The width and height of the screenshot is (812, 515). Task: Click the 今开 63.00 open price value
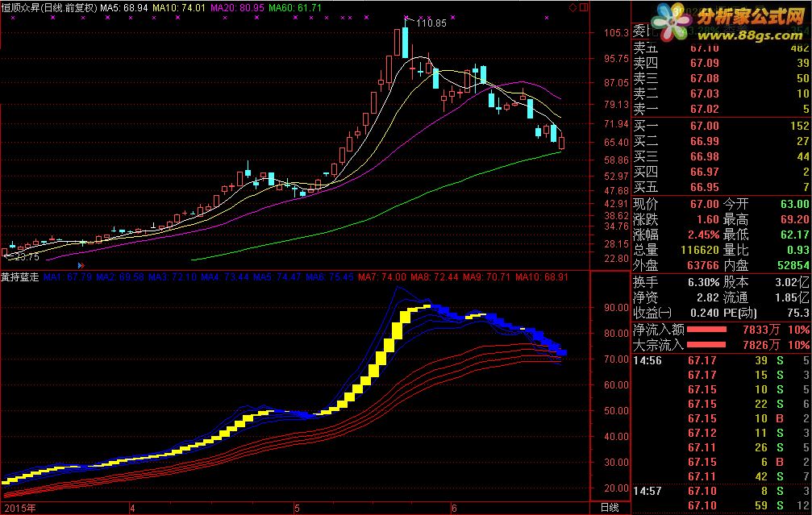pyautogui.click(x=795, y=204)
